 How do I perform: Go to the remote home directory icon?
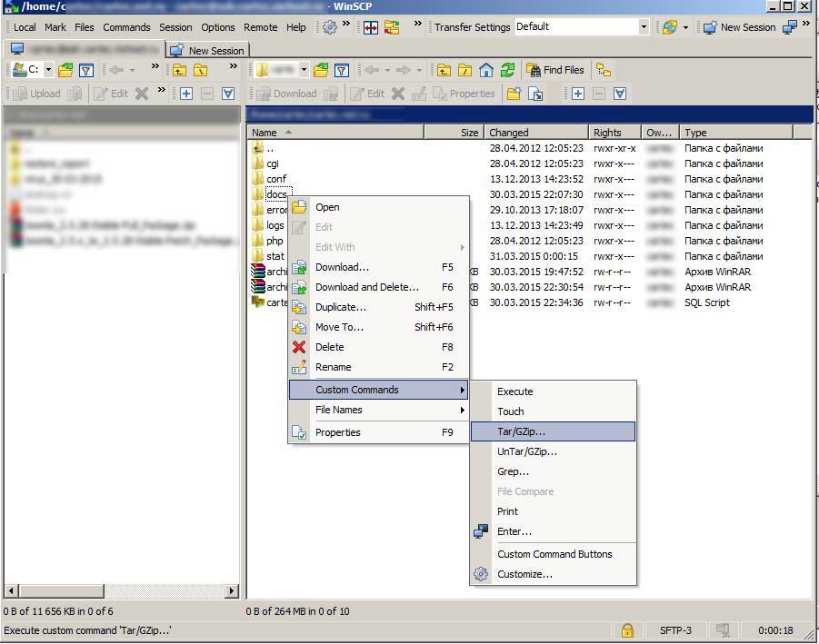486,70
